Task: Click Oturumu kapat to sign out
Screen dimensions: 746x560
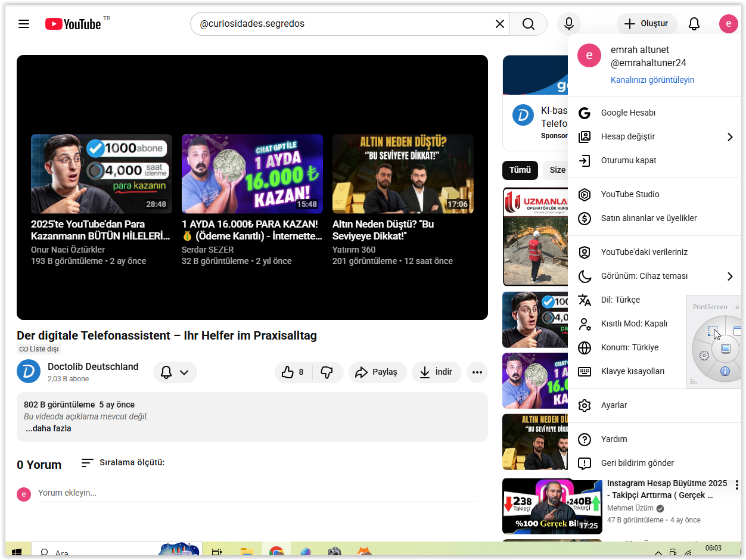Action: tap(654, 160)
